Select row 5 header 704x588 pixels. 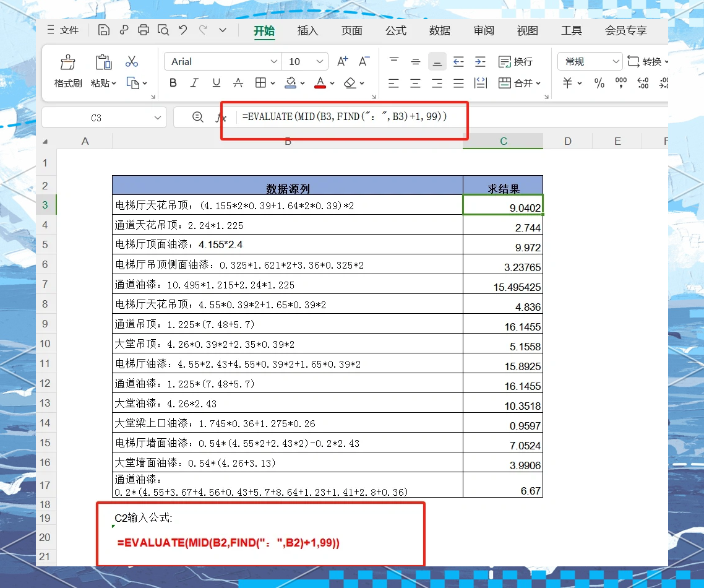tap(45, 244)
